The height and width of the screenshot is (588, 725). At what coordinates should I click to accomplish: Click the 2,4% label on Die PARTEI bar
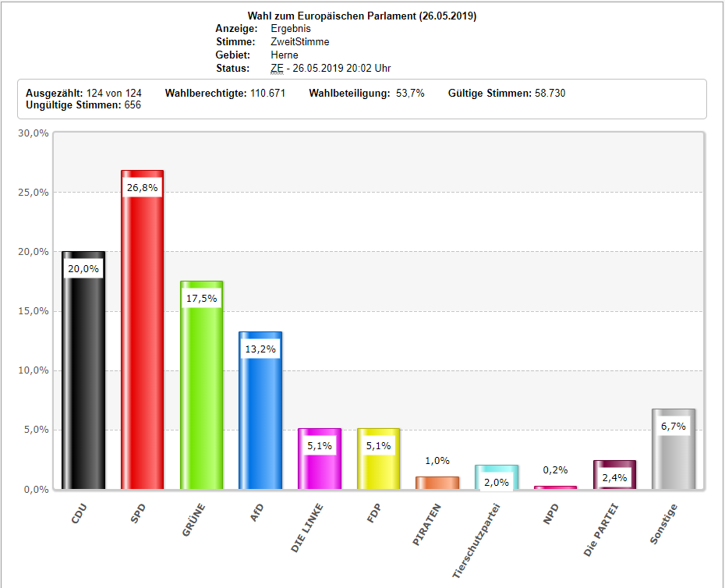click(614, 477)
